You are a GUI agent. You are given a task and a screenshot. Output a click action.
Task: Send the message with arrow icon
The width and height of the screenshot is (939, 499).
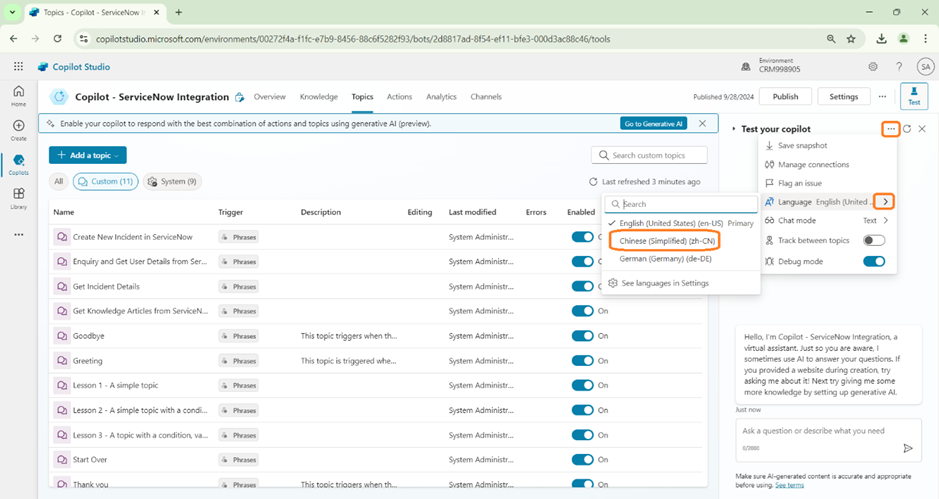click(x=908, y=449)
